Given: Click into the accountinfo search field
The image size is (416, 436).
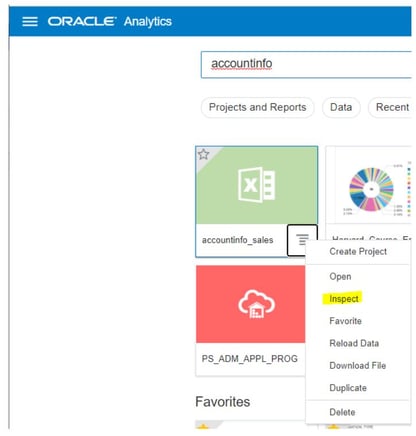Looking at the screenshot, I should click(306, 64).
